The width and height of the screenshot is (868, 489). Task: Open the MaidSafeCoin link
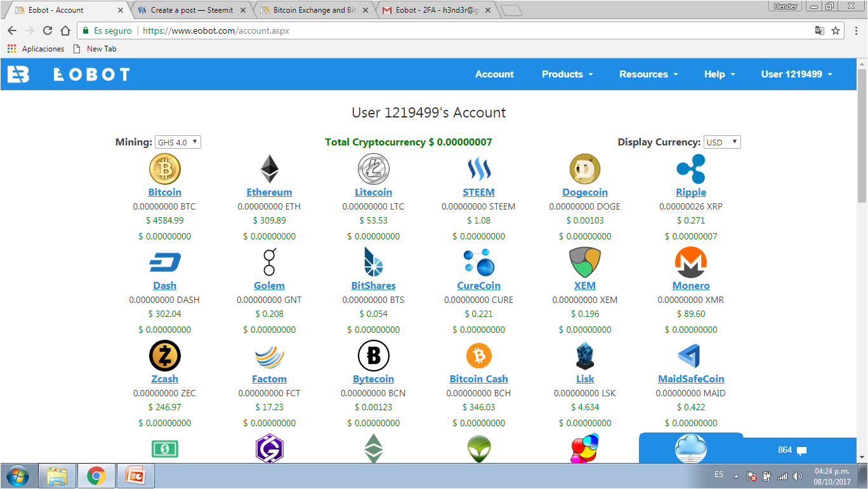(691, 379)
